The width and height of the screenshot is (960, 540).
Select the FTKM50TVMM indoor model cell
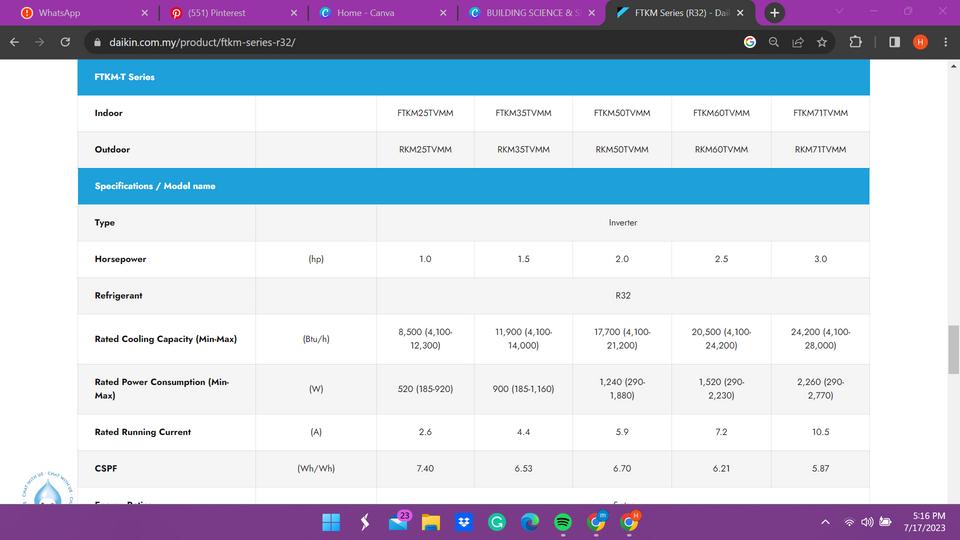coord(622,113)
